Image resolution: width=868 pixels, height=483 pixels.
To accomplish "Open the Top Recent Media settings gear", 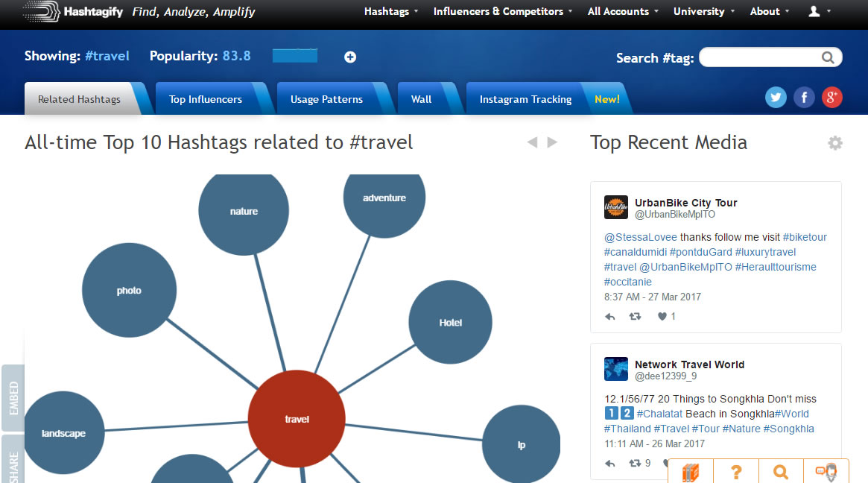I will coord(835,142).
